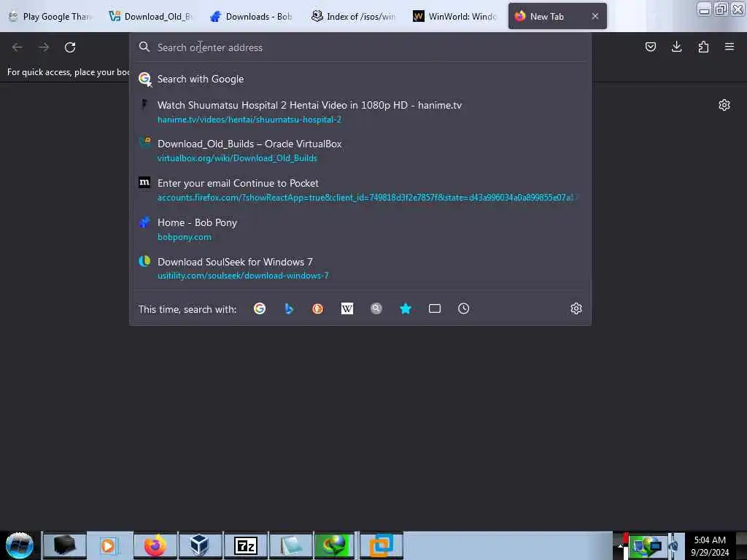Viewport: 747px width, 560px height.
Task: Open Enter your email Continue to Pocket suggestion
Action: click(x=360, y=190)
